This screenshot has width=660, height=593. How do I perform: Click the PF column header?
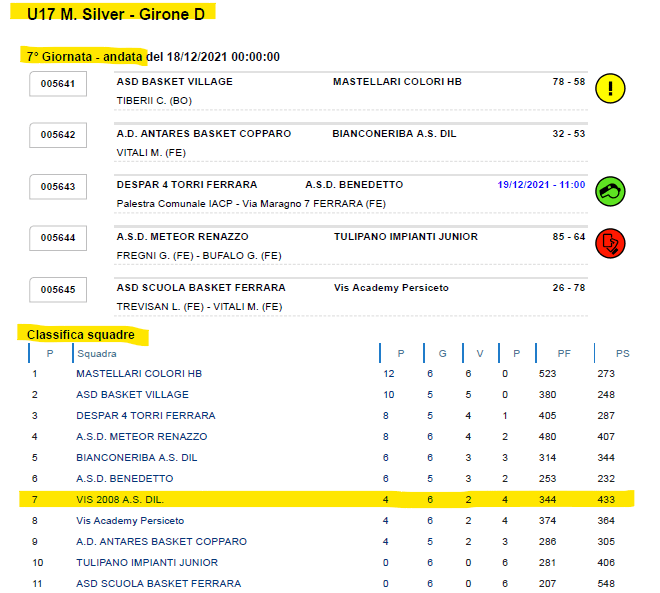pos(564,354)
